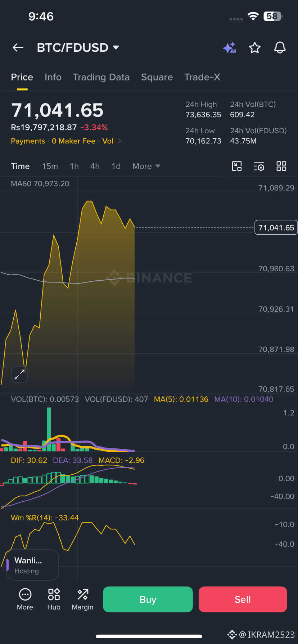Tap the Rs19,797,218.87 converted price
Viewport: 298px width, 644px height.
coord(44,128)
